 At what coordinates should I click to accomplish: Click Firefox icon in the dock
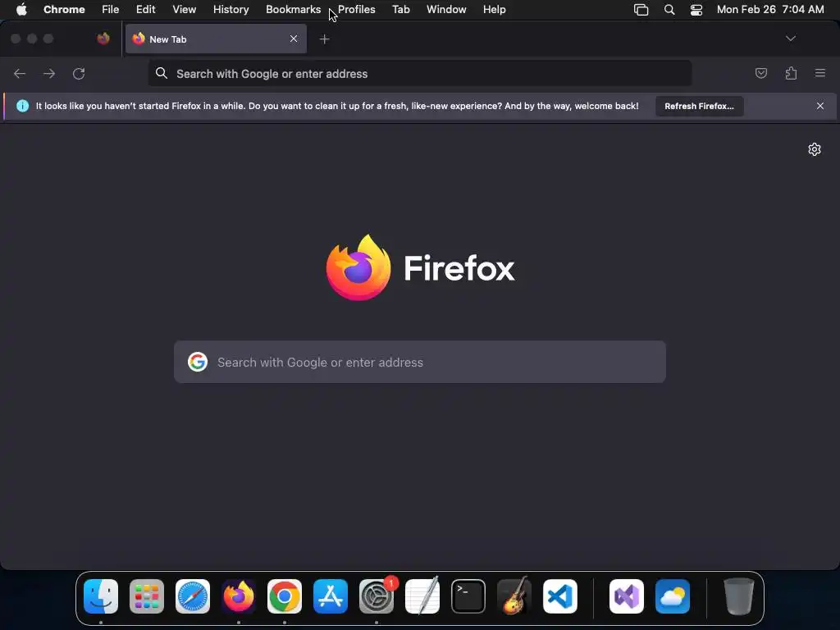[239, 596]
